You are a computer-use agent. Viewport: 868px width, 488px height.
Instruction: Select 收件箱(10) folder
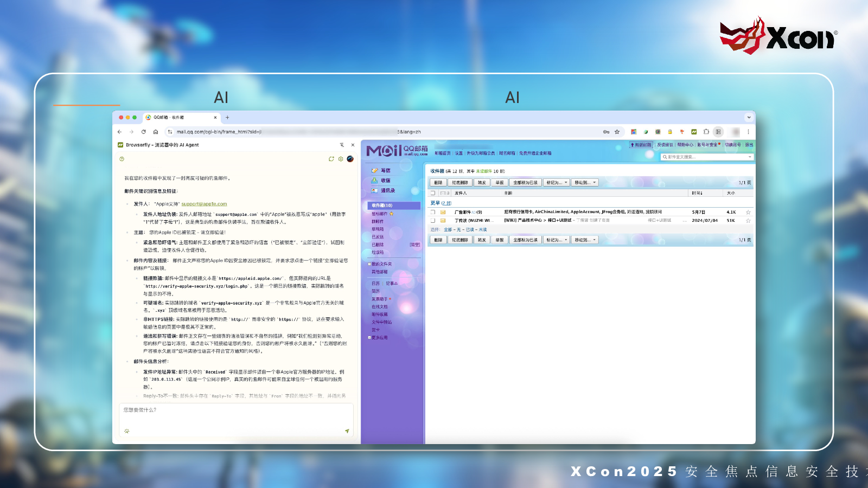tap(394, 206)
